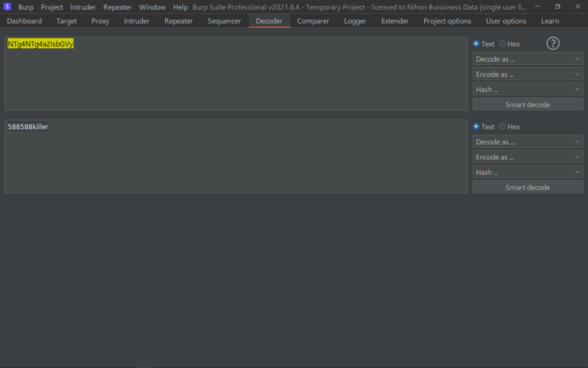
Task: Open the Project options tab
Action: pyautogui.click(x=447, y=21)
